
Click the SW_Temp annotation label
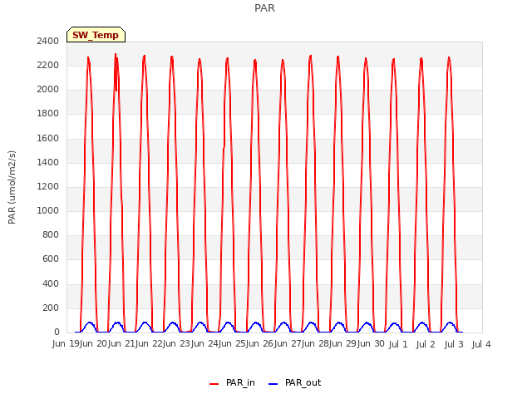click(96, 35)
